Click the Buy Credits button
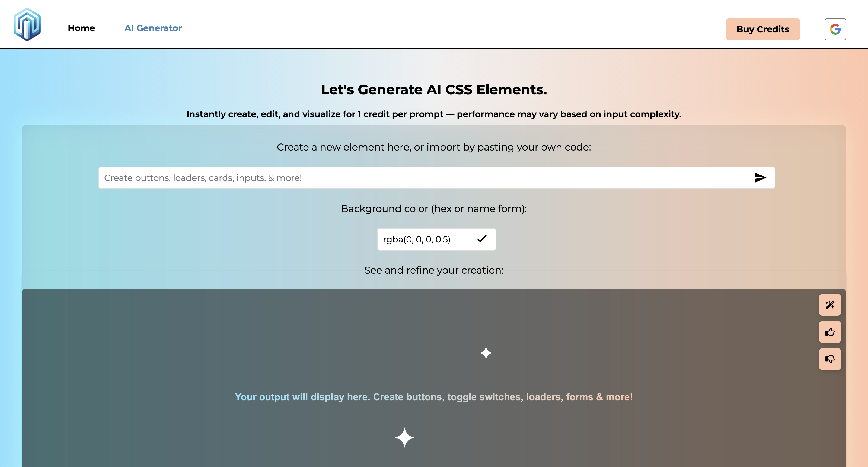 762,29
